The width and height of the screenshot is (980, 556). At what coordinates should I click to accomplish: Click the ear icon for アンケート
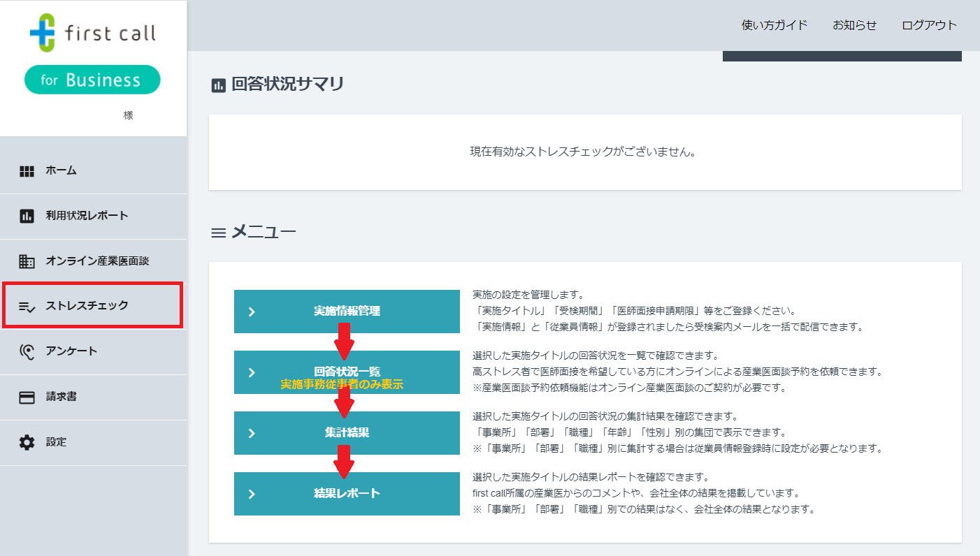pos(27,351)
